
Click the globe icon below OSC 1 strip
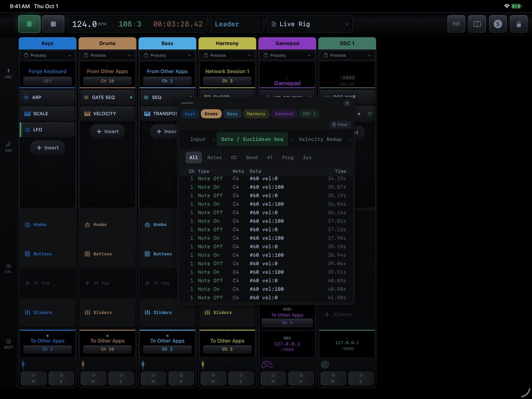click(x=325, y=364)
